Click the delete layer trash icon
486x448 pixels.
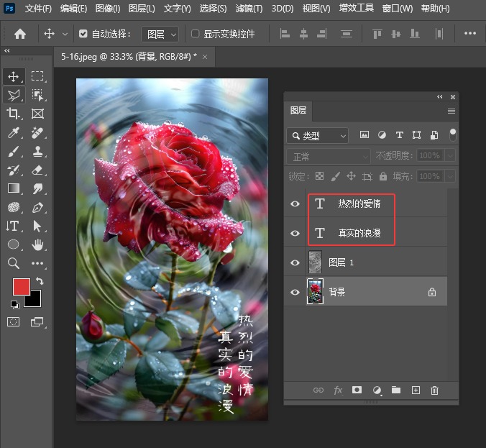click(x=434, y=390)
